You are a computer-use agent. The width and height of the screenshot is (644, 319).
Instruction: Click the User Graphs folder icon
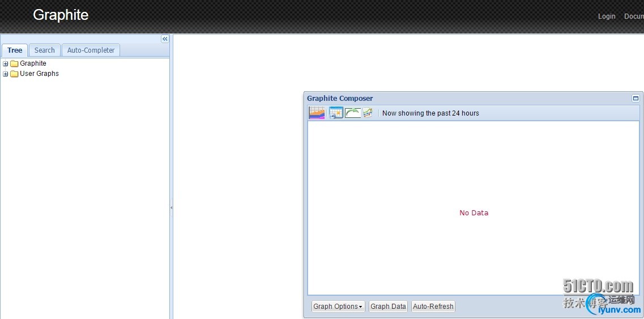(x=14, y=74)
